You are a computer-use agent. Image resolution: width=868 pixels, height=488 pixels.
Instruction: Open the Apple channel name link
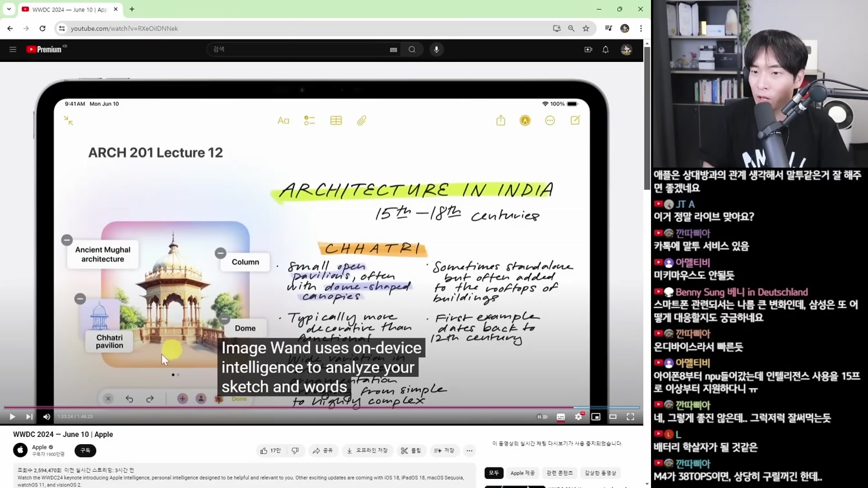[39, 447]
